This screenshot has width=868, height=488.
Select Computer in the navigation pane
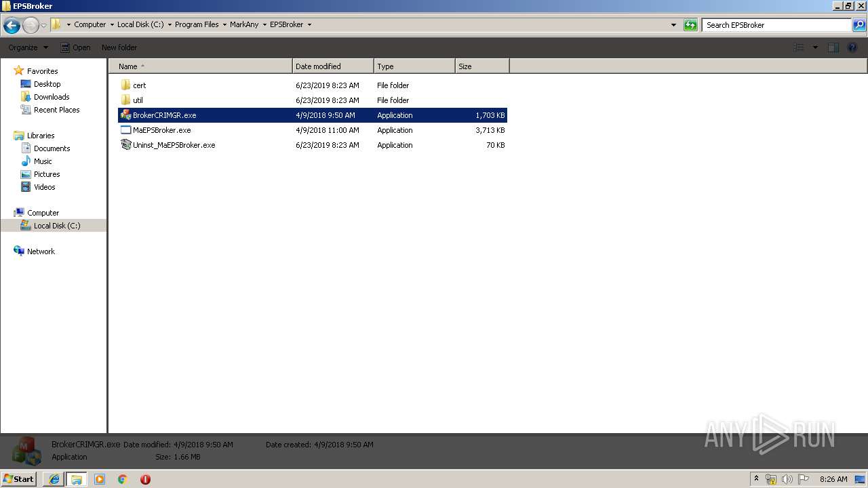pos(43,213)
